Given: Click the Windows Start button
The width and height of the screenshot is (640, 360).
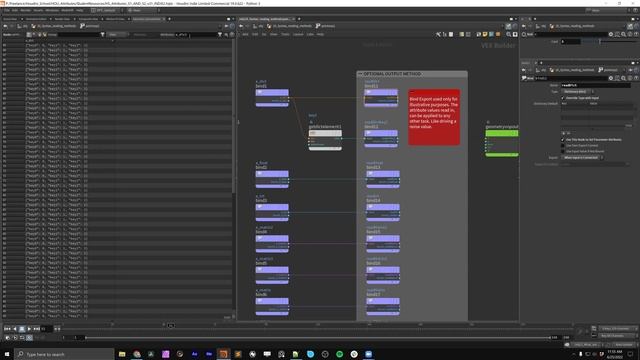Looking at the screenshot, I should [x=7, y=354].
